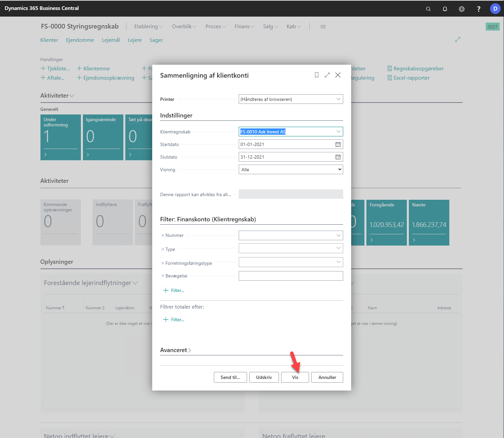Open the Næste tile
Viewport: 504px width, 438px height.
click(429, 223)
